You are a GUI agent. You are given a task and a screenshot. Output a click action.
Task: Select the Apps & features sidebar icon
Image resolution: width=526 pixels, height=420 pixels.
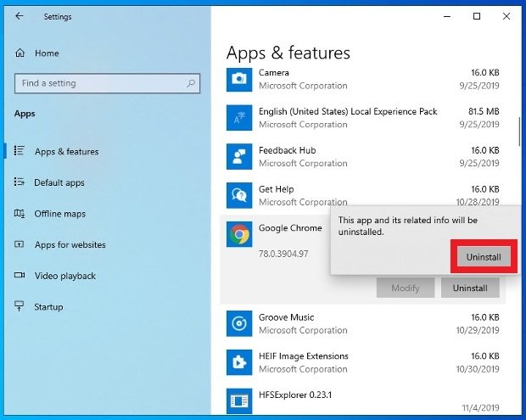coord(20,151)
